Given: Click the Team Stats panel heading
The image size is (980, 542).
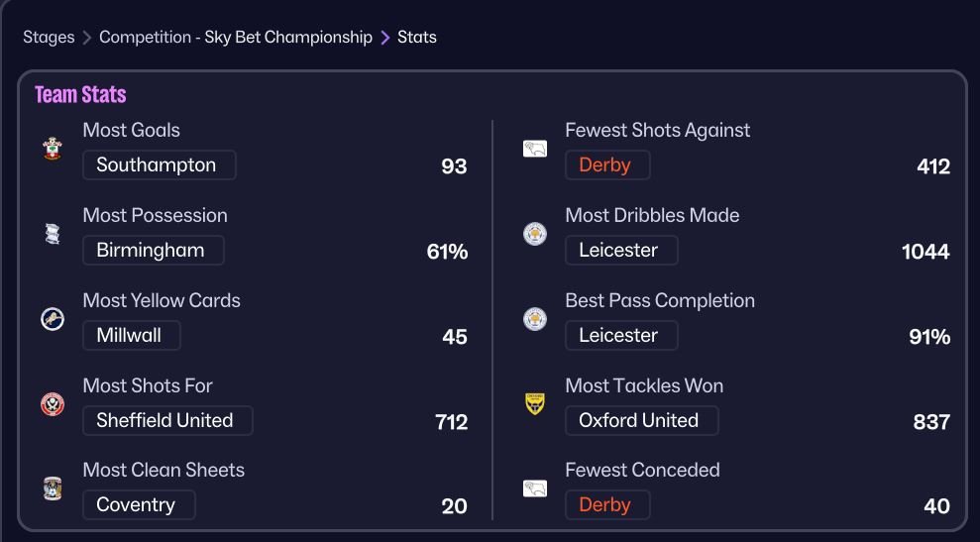Looking at the screenshot, I should (80, 95).
